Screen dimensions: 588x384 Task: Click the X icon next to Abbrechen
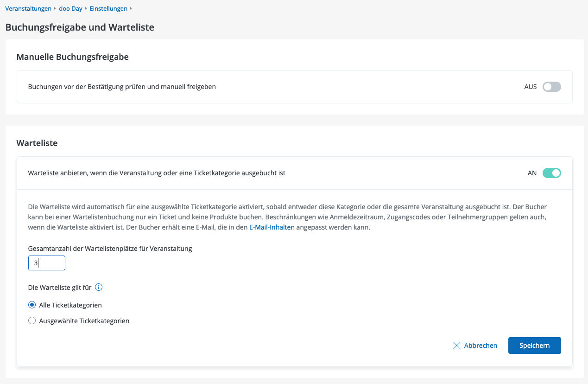[x=457, y=346]
